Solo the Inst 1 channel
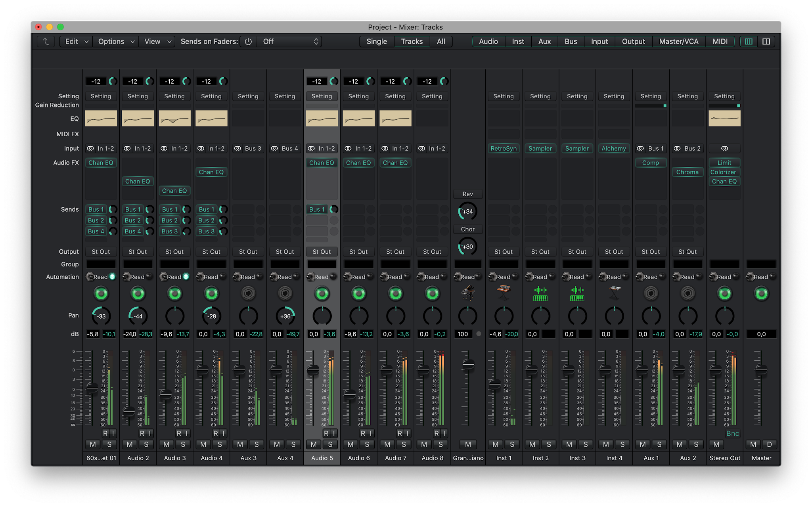The image size is (812, 507). (x=512, y=444)
